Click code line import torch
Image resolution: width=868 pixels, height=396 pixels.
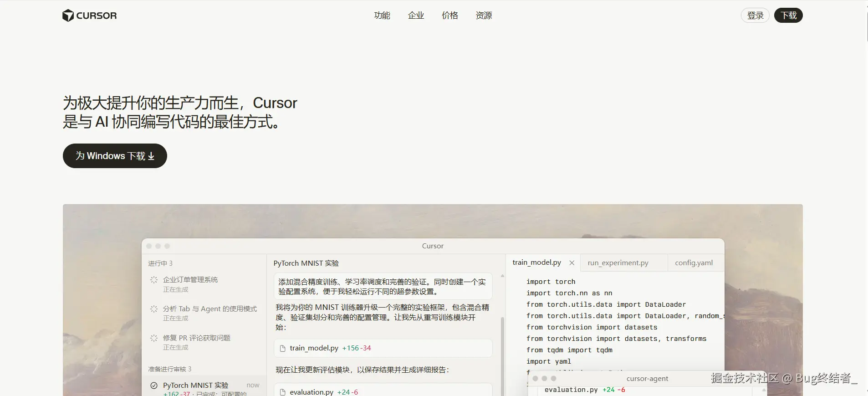551,282
